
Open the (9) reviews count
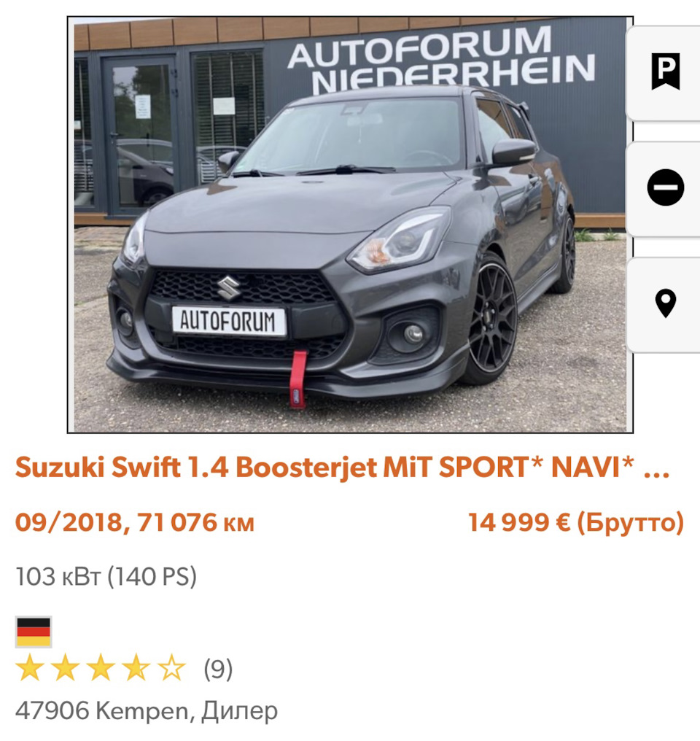click(218, 670)
